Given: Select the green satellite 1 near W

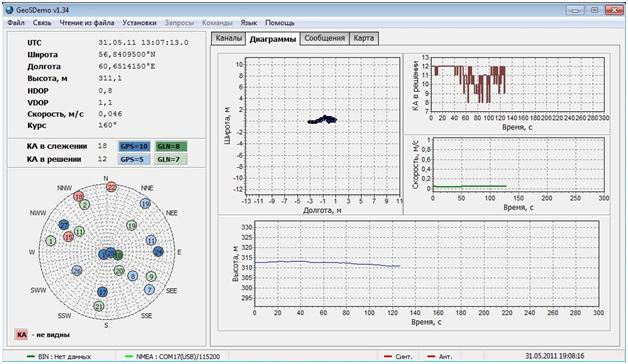Looking at the screenshot, I should pos(51,241).
